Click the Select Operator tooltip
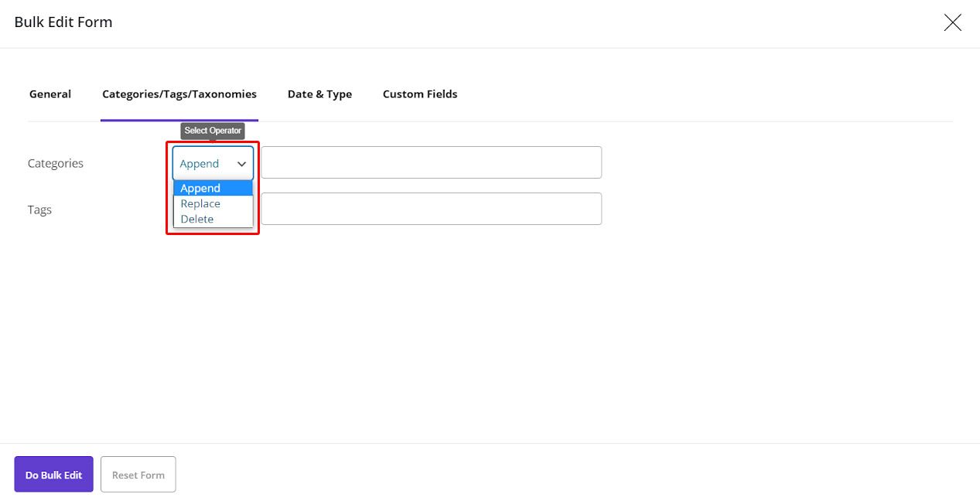 [213, 131]
